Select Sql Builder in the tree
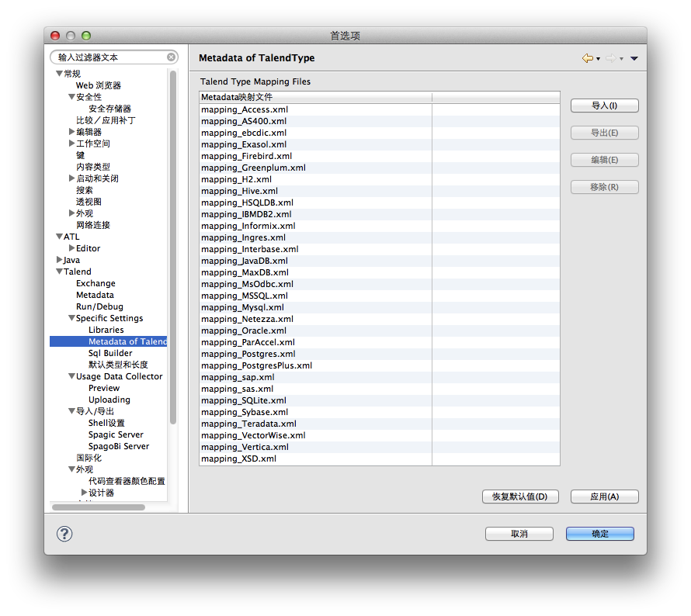The height and width of the screenshot is (616, 691). tap(110, 353)
